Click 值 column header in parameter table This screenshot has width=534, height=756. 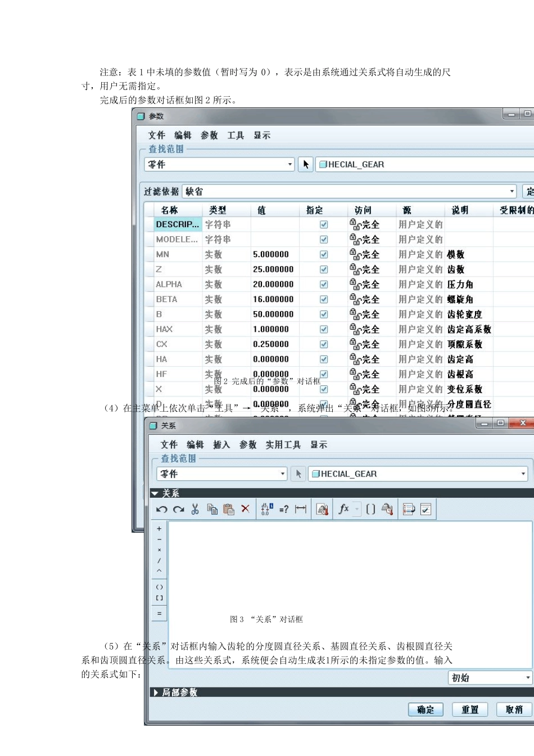coord(261,210)
